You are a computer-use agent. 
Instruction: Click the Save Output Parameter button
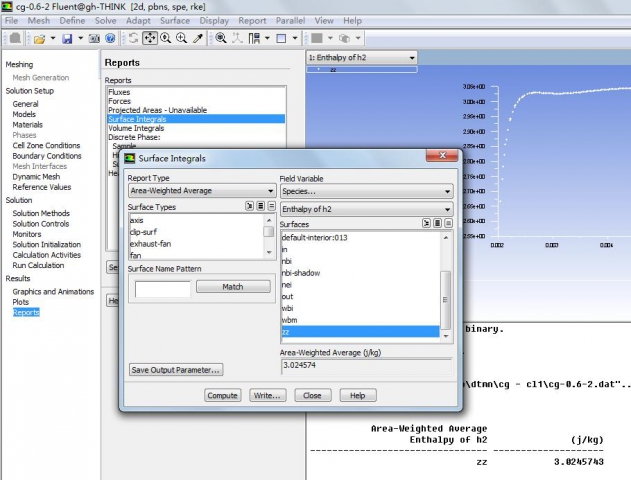tap(176, 370)
